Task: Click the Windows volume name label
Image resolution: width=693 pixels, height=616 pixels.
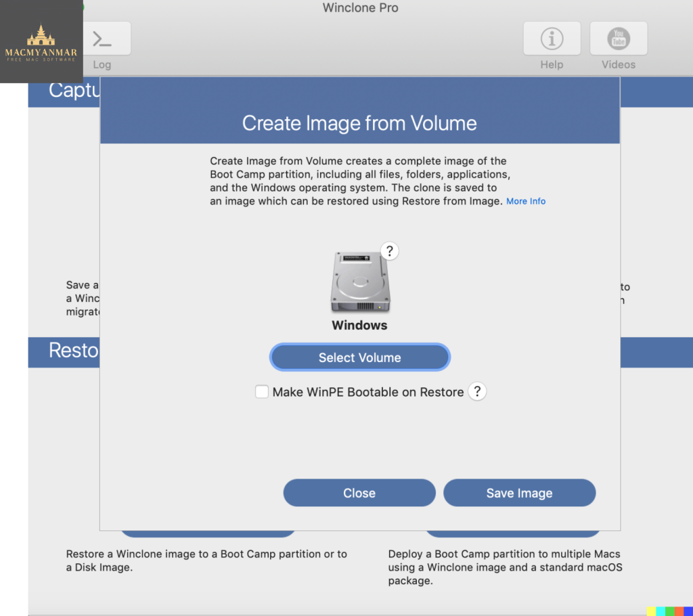Action: click(x=359, y=325)
